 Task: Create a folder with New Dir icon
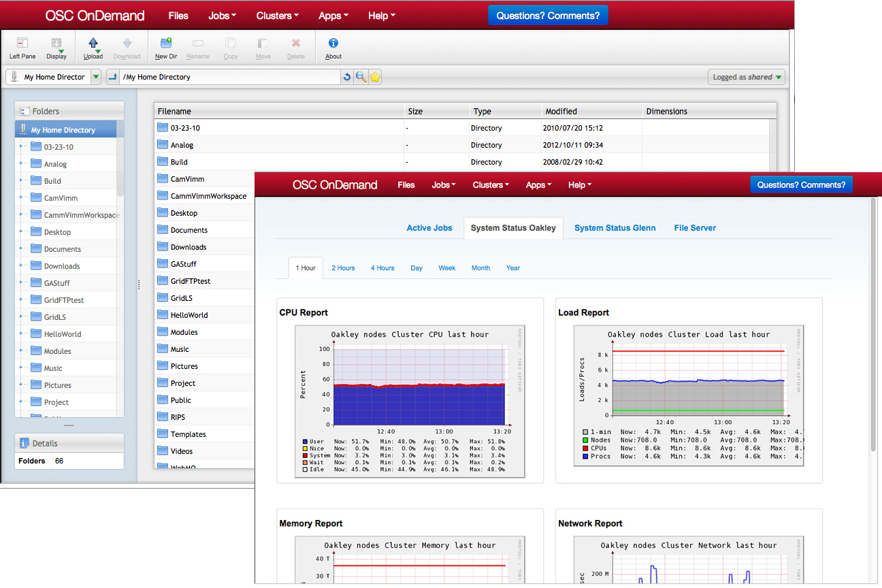pyautogui.click(x=165, y=44)
